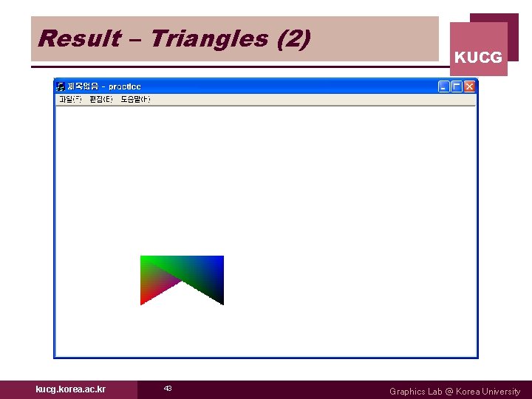The image size is (532, 399).
Task: Open the 도움말(H) menu
Action: pyautogui.click(x=135, y=99)
